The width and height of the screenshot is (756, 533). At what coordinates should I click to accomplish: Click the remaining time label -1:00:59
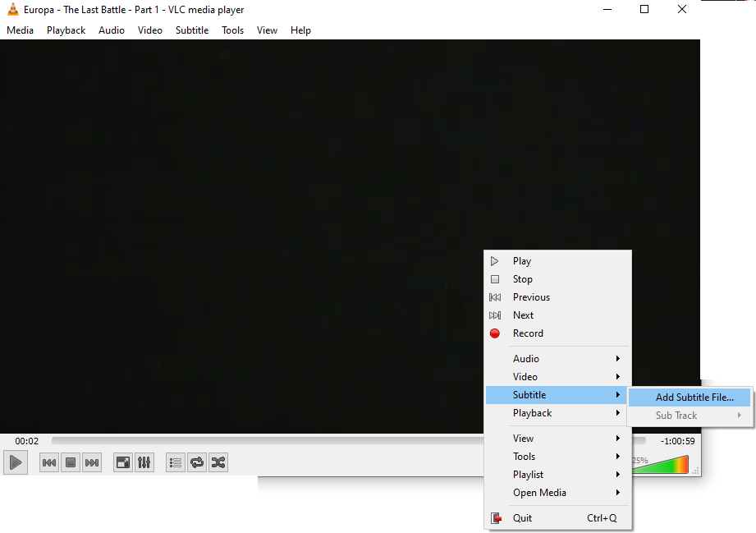click(x=677, y=441)
